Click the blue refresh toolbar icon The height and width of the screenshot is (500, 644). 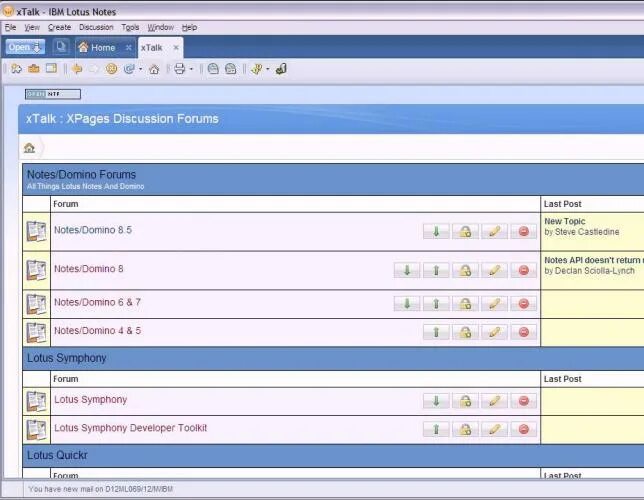pyautogui.click(x=129, y=69)
